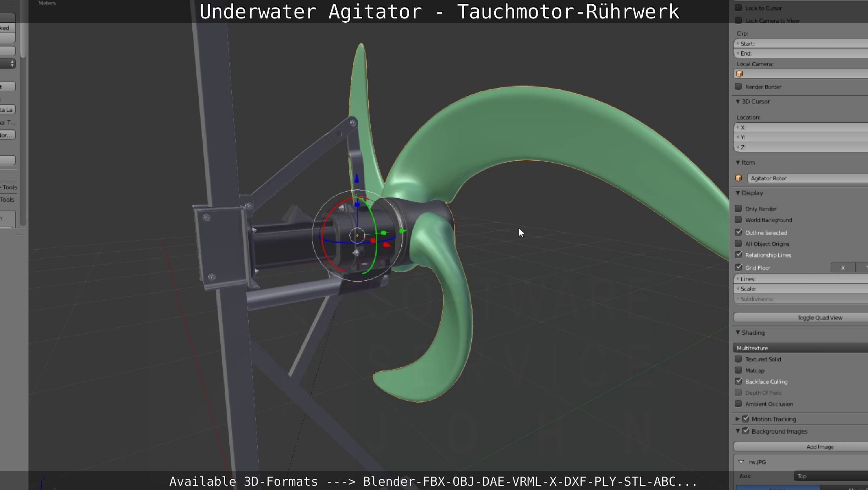The height and width of the screenshot is (490, 868).
Task: Click the red scale handle of the gizmo
Action: click(373, 241)
